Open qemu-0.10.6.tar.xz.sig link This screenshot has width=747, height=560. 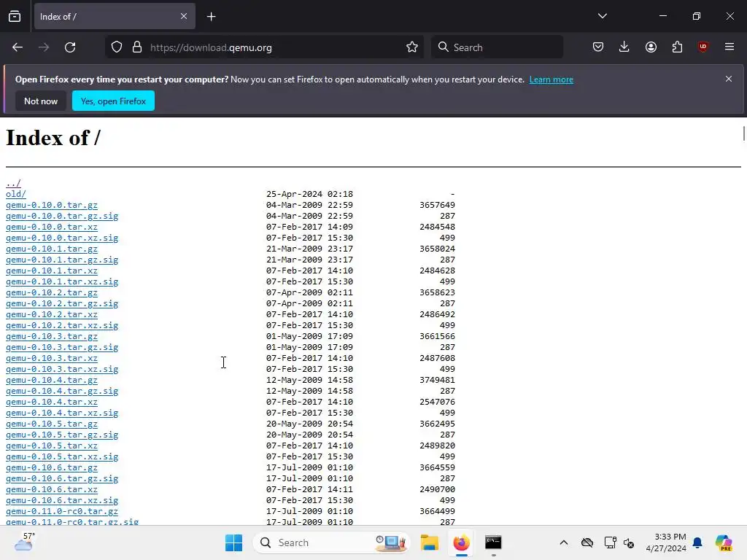pyautogui.click(x=62, y=500)
